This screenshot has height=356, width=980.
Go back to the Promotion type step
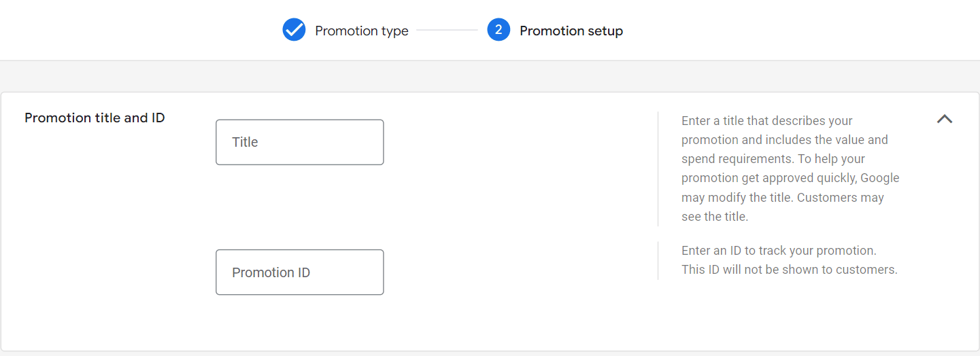click(x=362, y=31)
